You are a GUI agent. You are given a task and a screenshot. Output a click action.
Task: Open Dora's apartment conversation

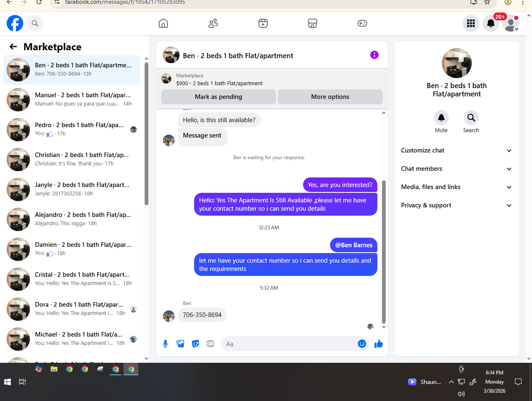(x=71, y=309)
